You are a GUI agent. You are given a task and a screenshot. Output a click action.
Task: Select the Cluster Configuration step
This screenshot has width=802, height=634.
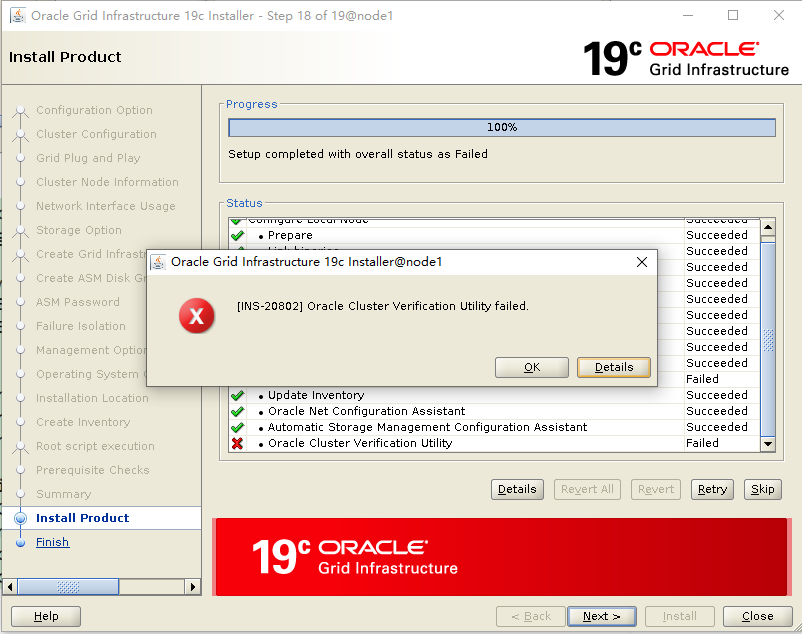click(x=96, y=134)
